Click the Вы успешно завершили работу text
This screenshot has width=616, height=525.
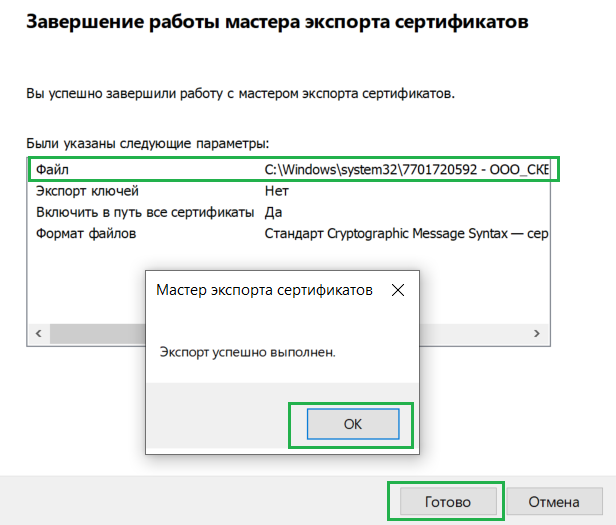[240, 94]
